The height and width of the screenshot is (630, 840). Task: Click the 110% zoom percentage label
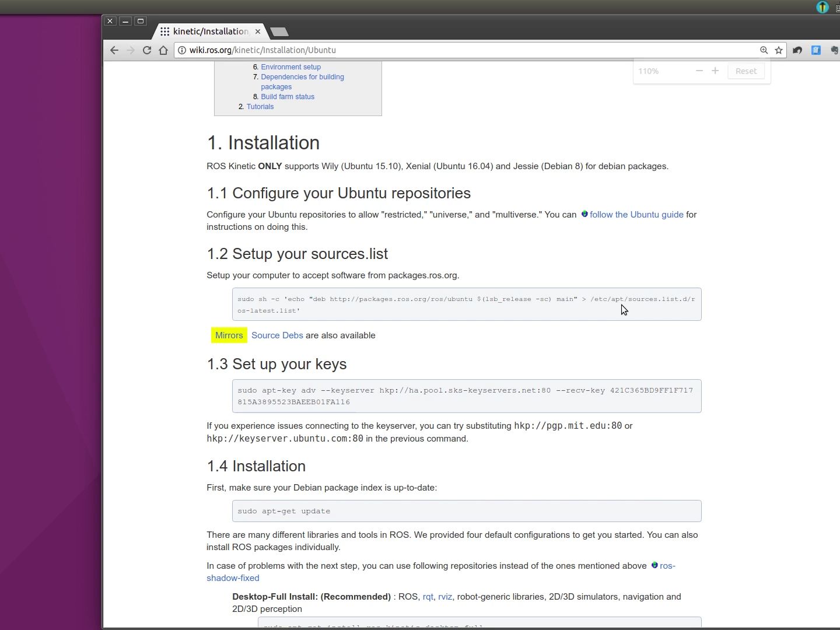click(648, 71)
